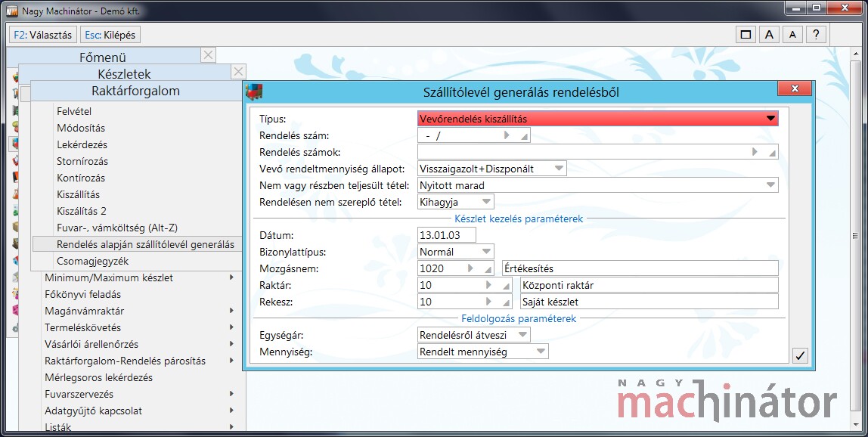Click the square window-mode icon in toolbar
The height and width of the screenshot is (437, 868).
coord(746,34)
